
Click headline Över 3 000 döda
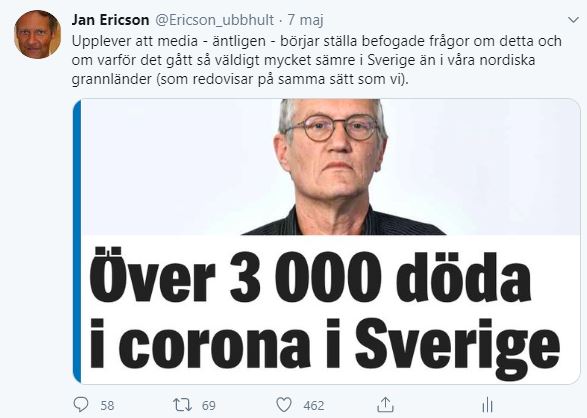(310, 275)
